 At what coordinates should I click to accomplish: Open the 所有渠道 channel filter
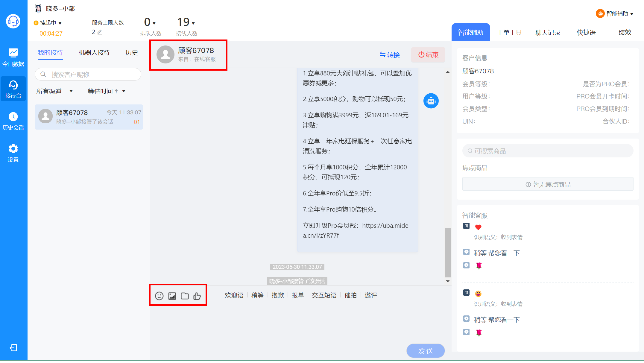54,91
